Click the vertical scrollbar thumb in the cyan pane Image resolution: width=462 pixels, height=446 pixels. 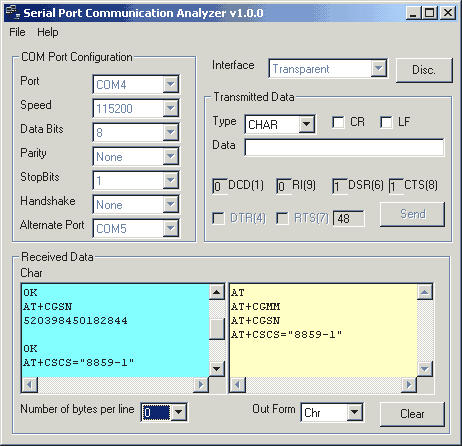click(217, 329)
